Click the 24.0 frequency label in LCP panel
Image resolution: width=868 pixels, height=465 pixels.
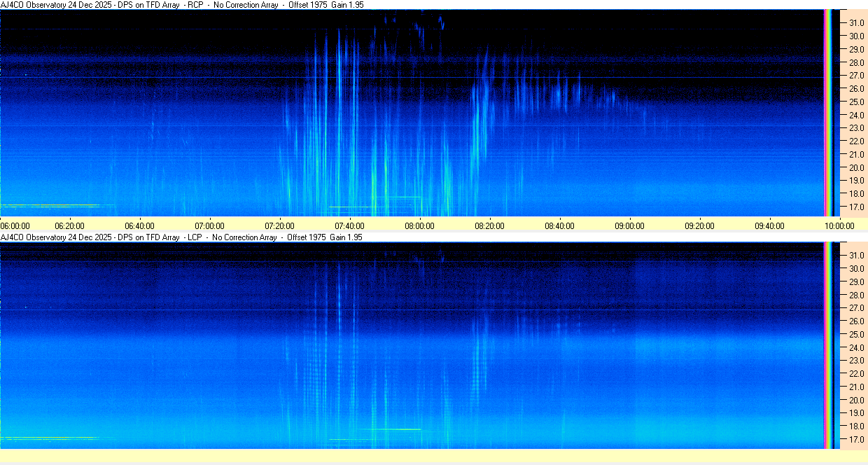tap(856, 348)
